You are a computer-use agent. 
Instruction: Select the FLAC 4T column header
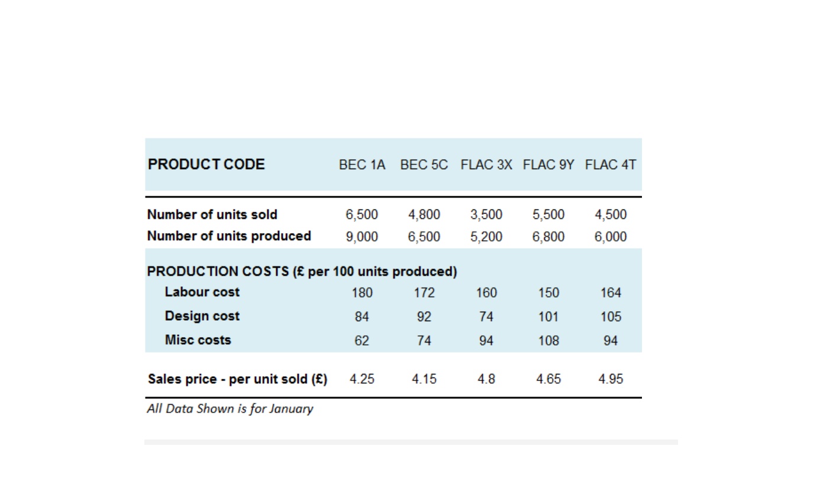tap(611, 165)
